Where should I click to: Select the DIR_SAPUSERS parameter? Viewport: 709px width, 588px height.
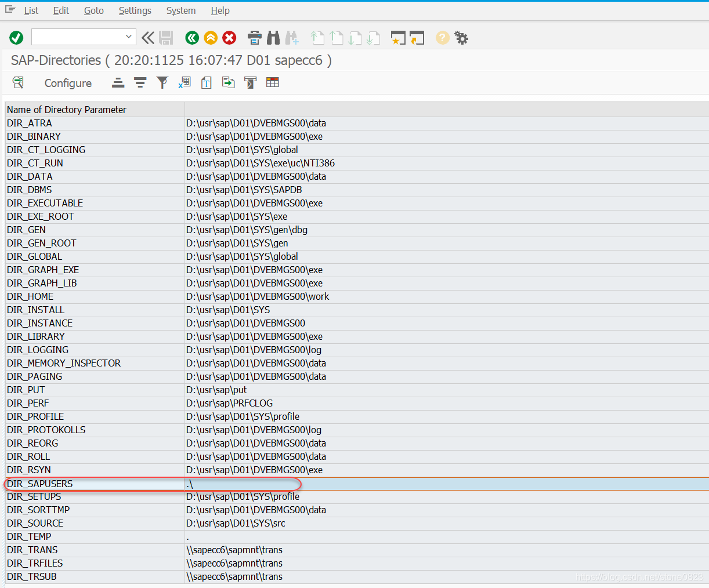click(40, 484)
